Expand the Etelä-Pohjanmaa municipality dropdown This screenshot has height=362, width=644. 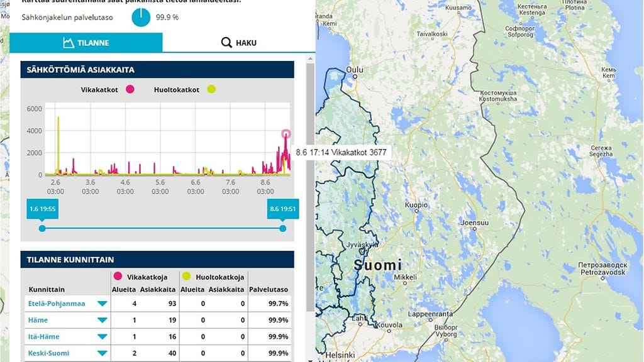tap(102, 303)
